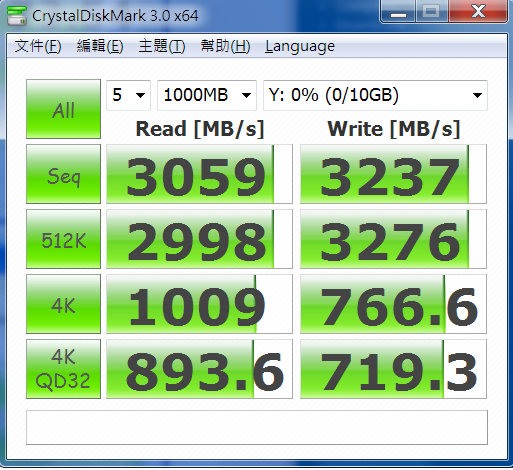The height and width of the screenshot is (470, 513).
Task: Open the 主題(T) menu
Action: [x=162, y=46]
